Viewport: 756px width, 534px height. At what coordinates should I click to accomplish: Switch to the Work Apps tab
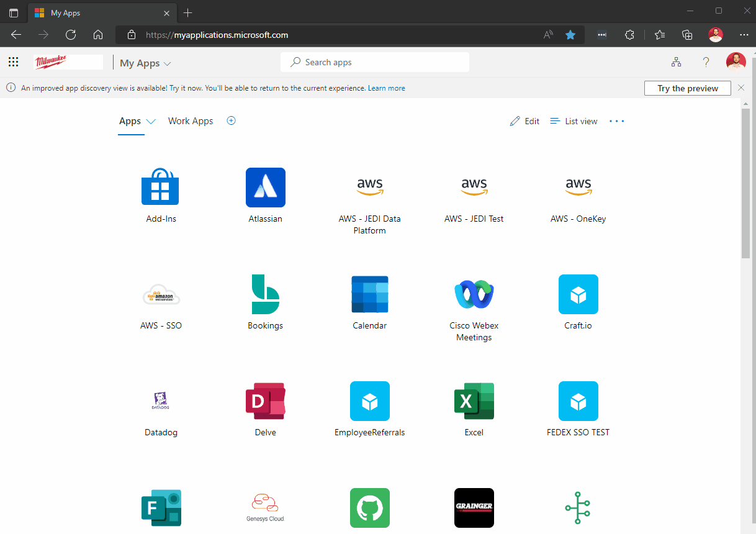click(191, 121)
